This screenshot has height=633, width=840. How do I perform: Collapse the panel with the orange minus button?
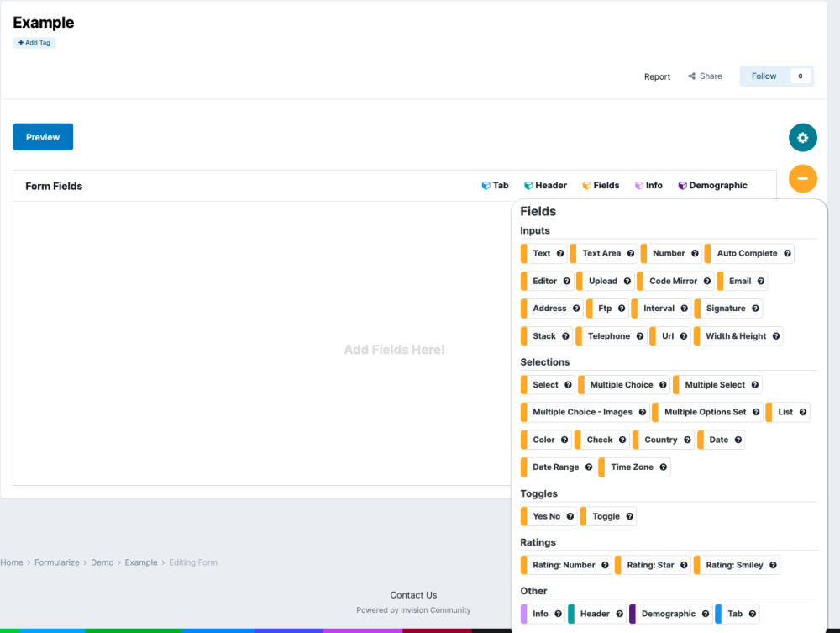[x=803, y=178]
